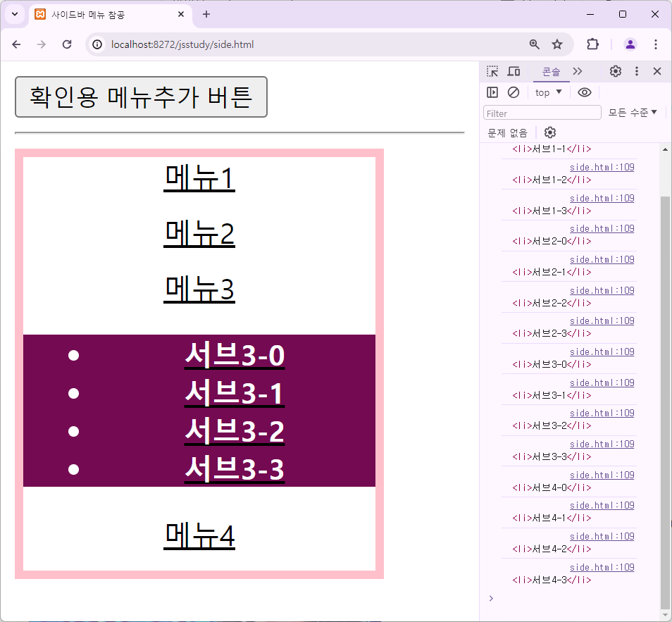Open side.html:109 link above 서브1-2 log

point(602,167)
